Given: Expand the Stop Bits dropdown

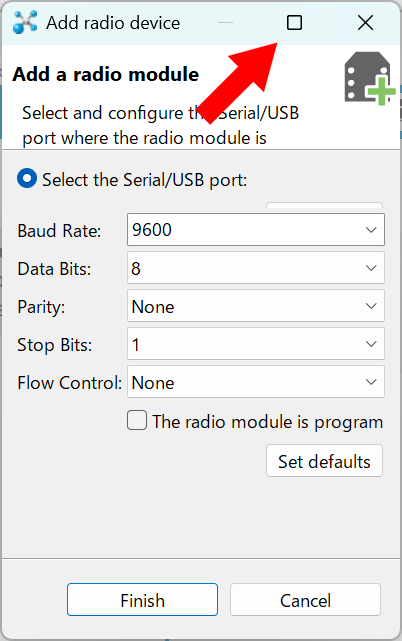Looking at the screenshot, I should click(256, 344).
